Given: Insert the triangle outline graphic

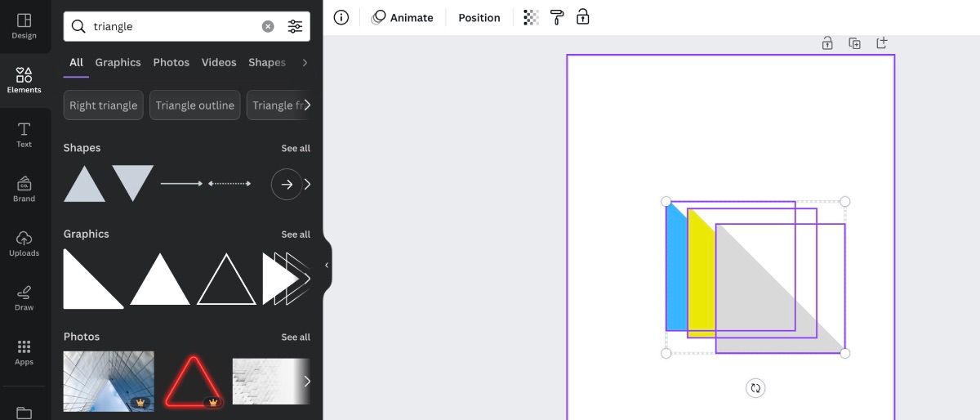Looking at the screenshot, I should pos(226,279).
